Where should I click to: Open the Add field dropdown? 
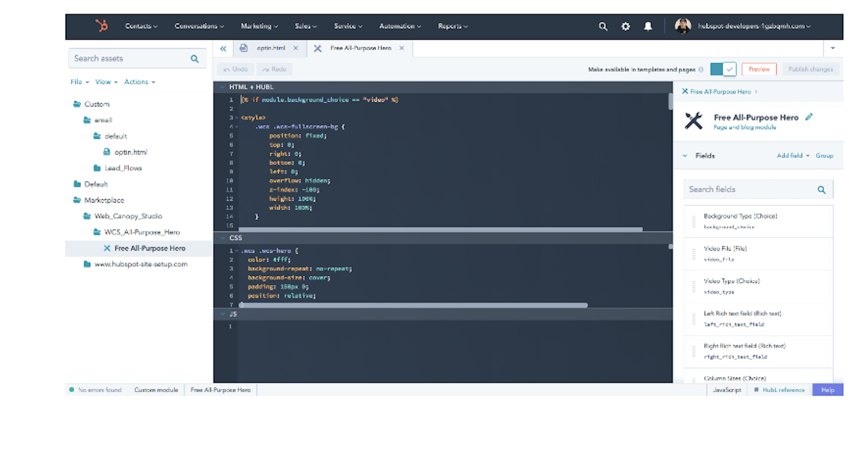[x=793, y=156]
